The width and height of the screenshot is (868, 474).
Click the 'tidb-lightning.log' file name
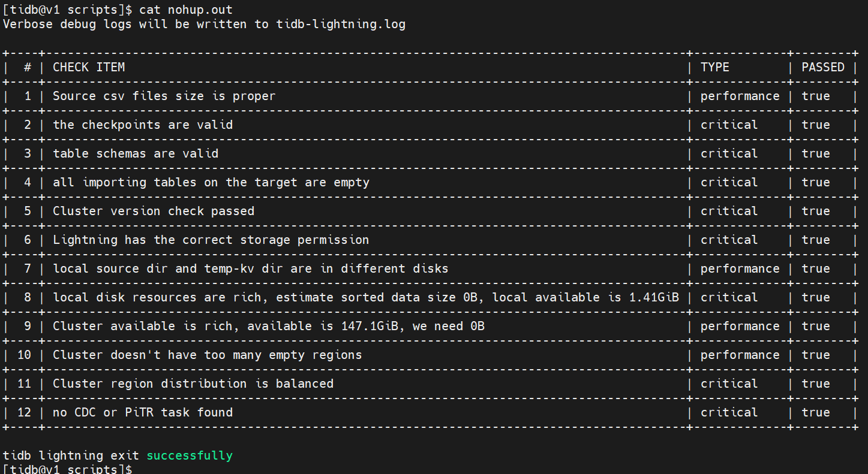341,24
